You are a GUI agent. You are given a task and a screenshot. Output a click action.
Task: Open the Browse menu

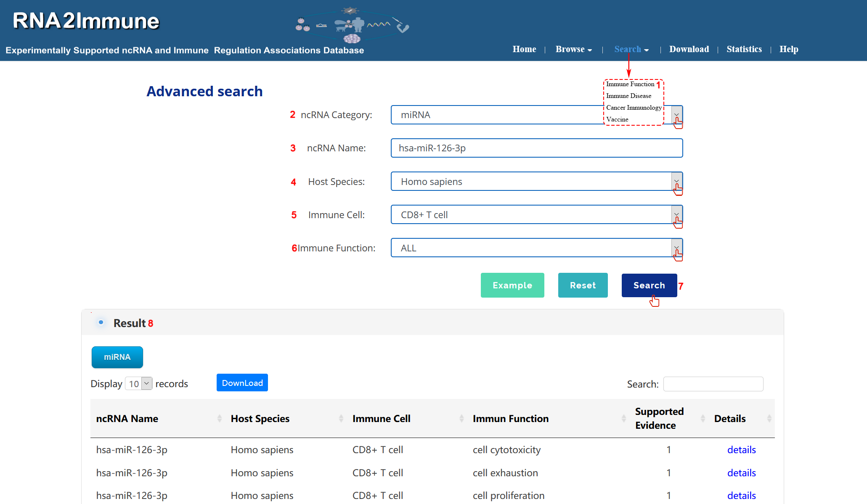(x=573, y=49)
